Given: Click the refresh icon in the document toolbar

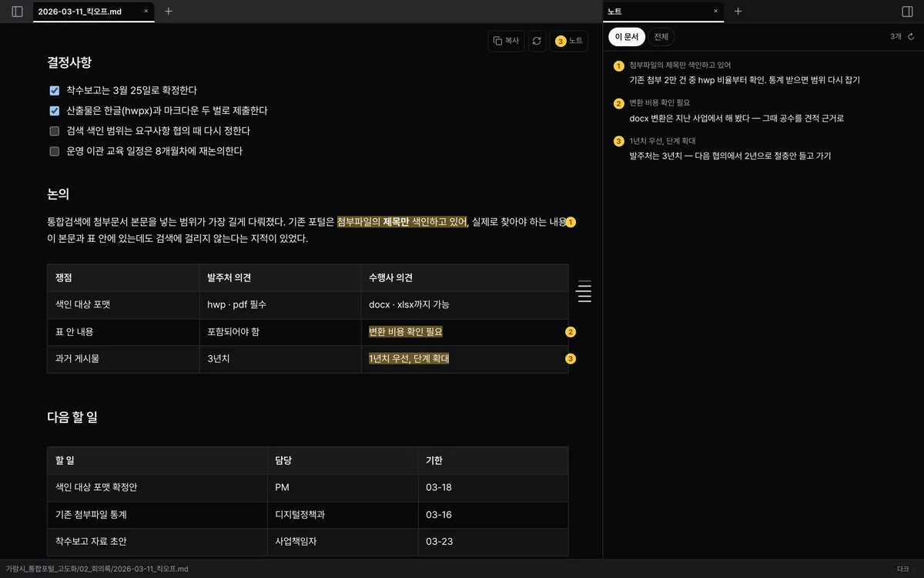Looking at the screenshot, I should (537, 41).
